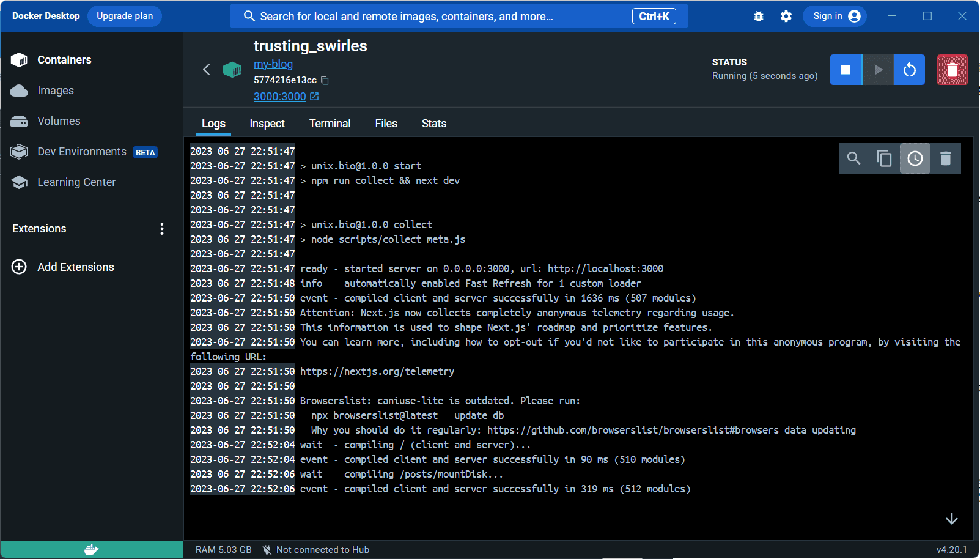980x559 pixels.
Task: Open the Files tab
Action: coord(386,124)
